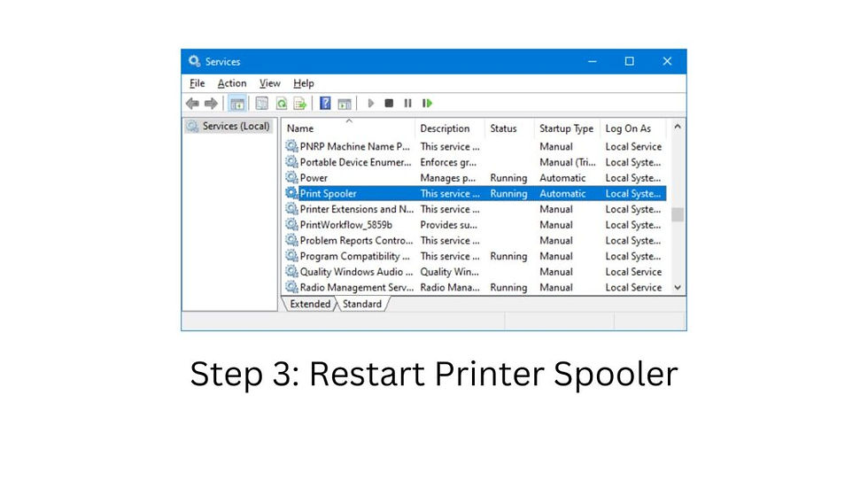868x488 pixels.
Task: Click the Pause Service icon
Action: coord(408,104)
